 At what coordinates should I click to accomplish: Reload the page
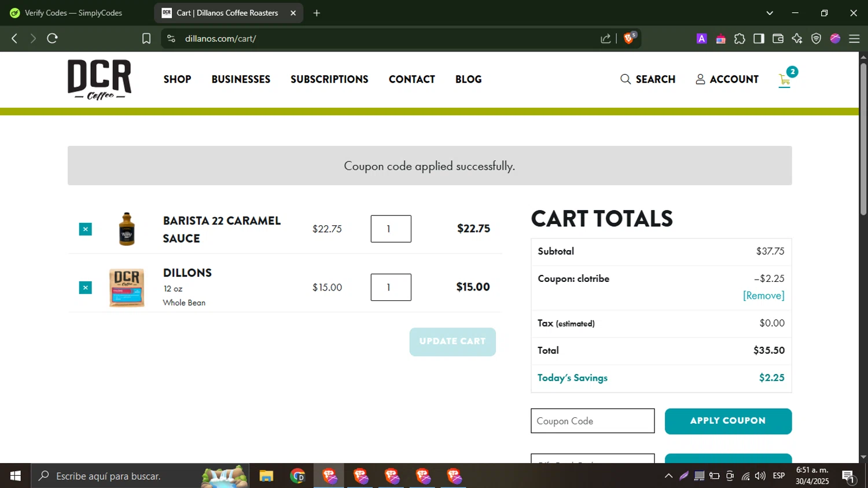point(53,38)
